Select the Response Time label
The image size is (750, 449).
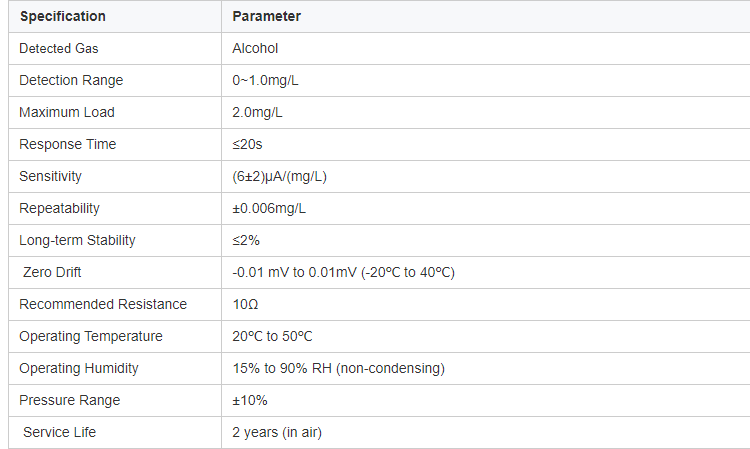[x=67, y=144]
